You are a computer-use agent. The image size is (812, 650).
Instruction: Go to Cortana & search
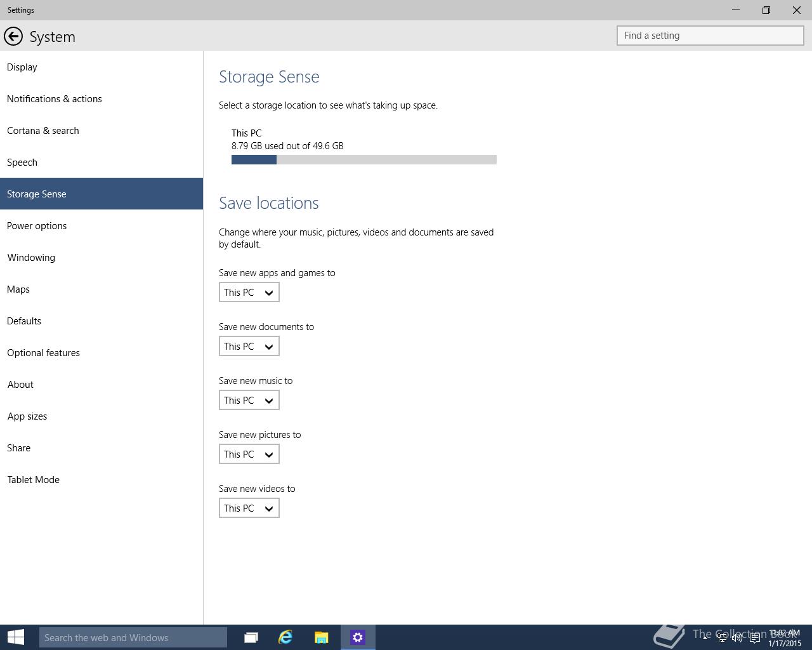[x=101, y=130]
